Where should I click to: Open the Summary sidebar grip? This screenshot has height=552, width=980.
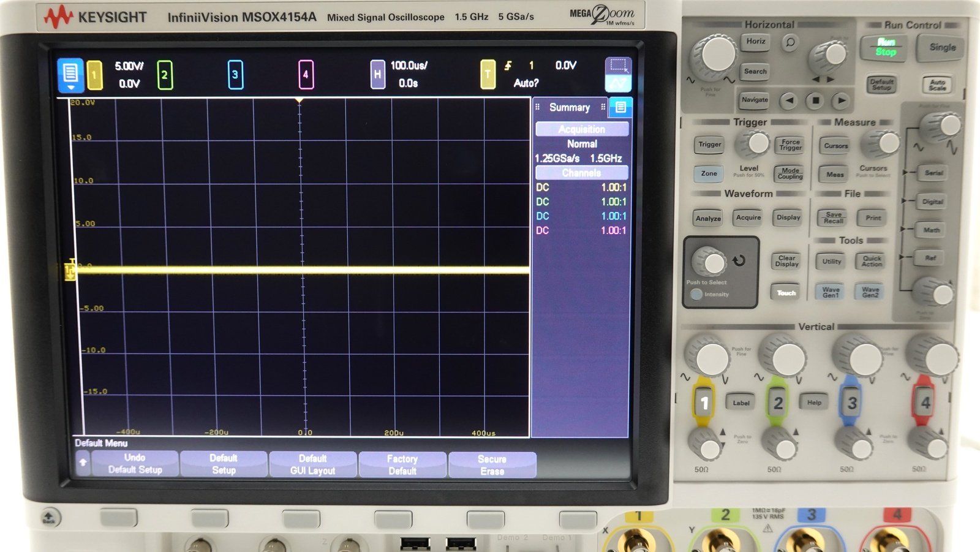click(x=537, y=107)
